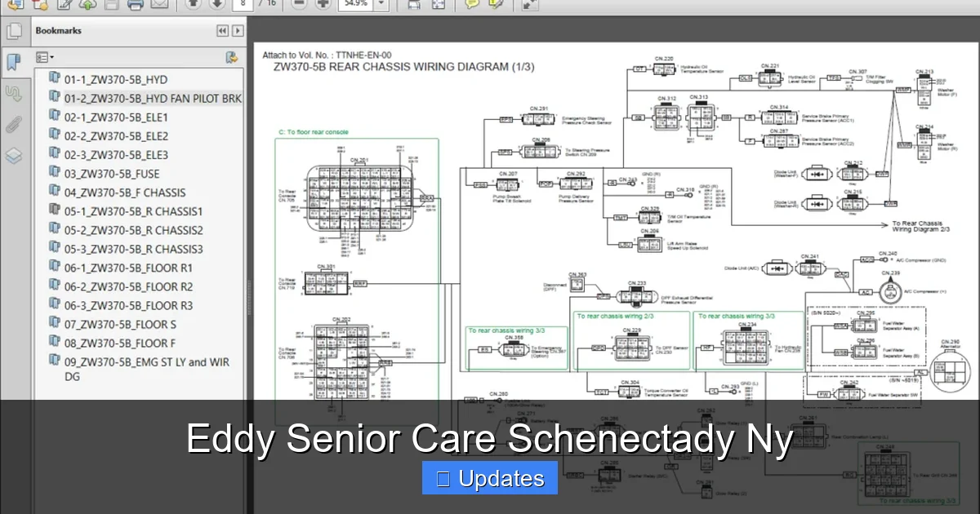The width and height of the screenshot is (980, 514).
Task: Open the Layers panel icon
Action: (x=13, y=156)
